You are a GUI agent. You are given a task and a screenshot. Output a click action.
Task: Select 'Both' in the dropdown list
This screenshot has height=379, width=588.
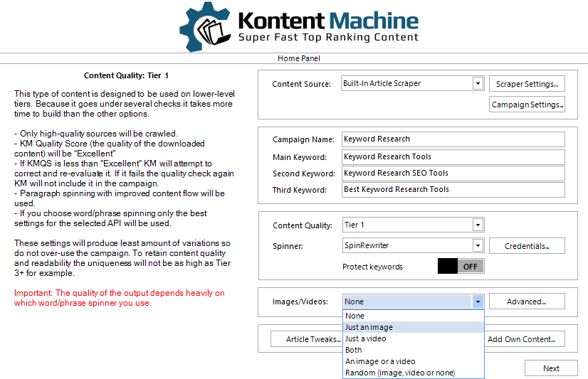point(414,350)
